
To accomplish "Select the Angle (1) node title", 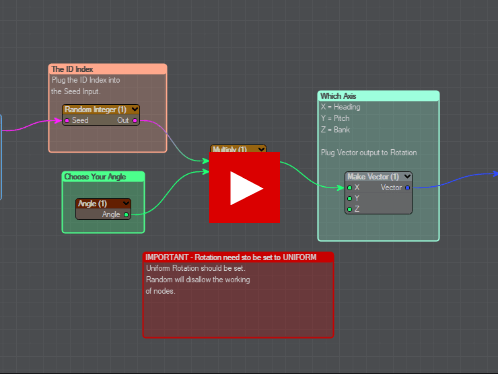I will point(92,203).
